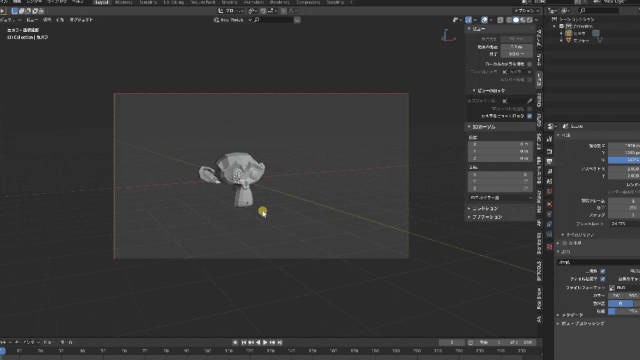640x360 pixels.
Task: Click the output file path field
Action: [598, 262]
